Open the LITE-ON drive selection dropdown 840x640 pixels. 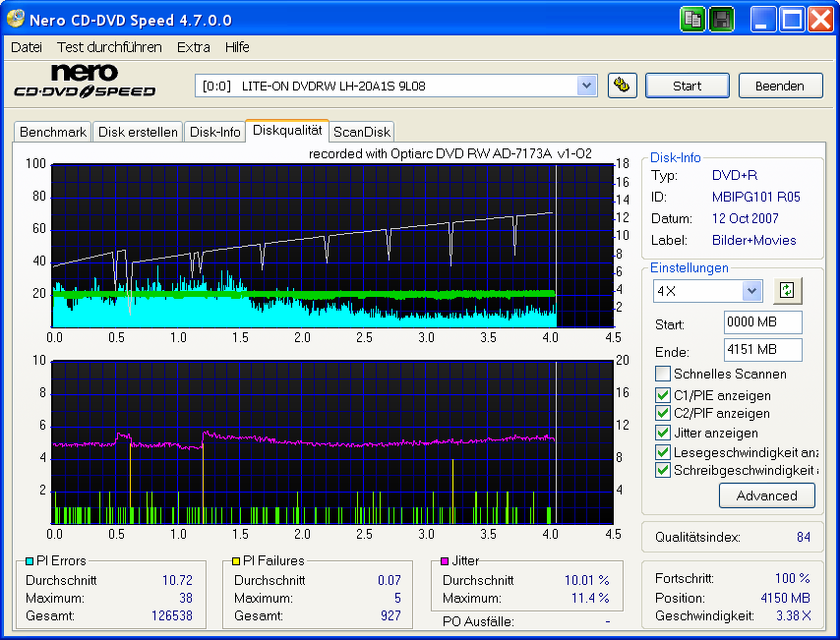(x=587, y=86)
